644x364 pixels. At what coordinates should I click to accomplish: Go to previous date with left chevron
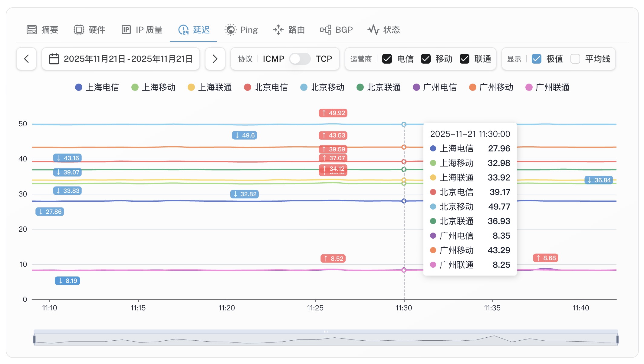[x=26, y=59]
